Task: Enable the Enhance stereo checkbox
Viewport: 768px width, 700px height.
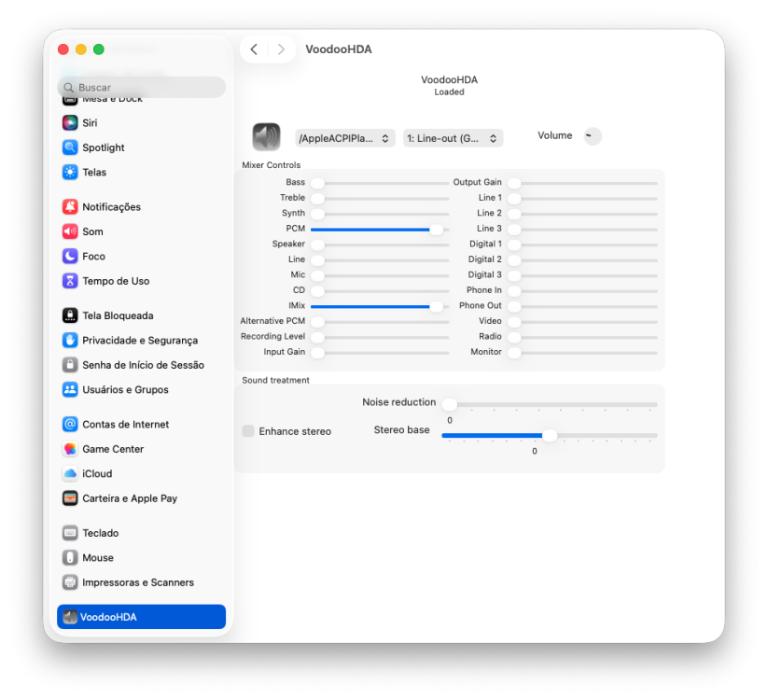Action: (x=248, y=431)
